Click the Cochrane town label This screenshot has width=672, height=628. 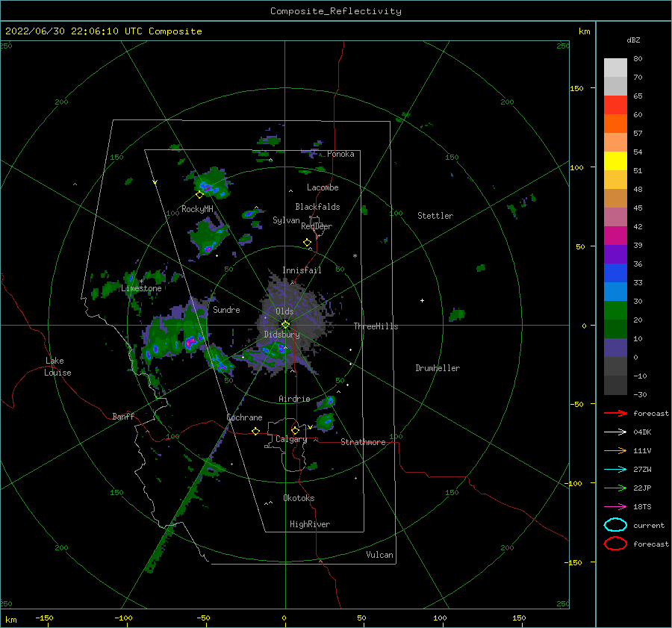244,417
